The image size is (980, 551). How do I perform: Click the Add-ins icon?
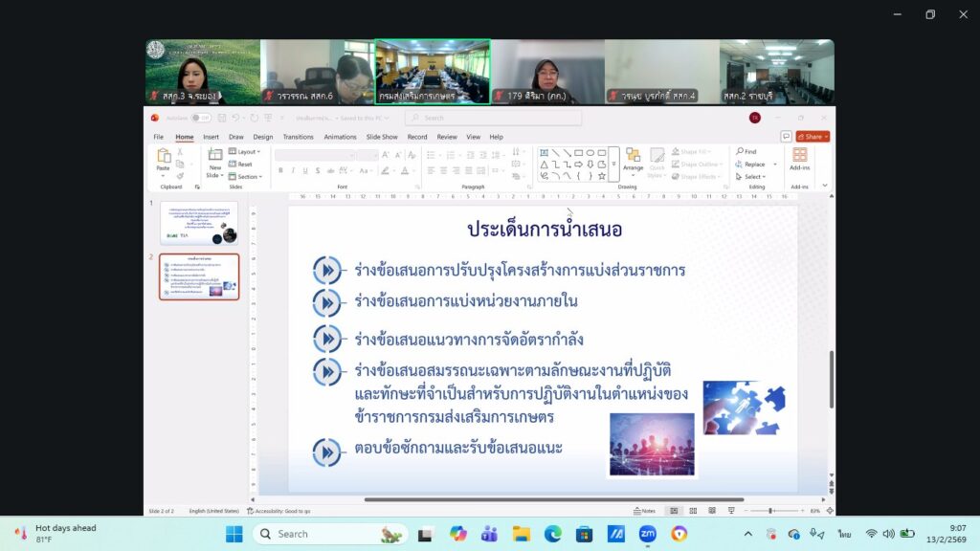[799, 155]
